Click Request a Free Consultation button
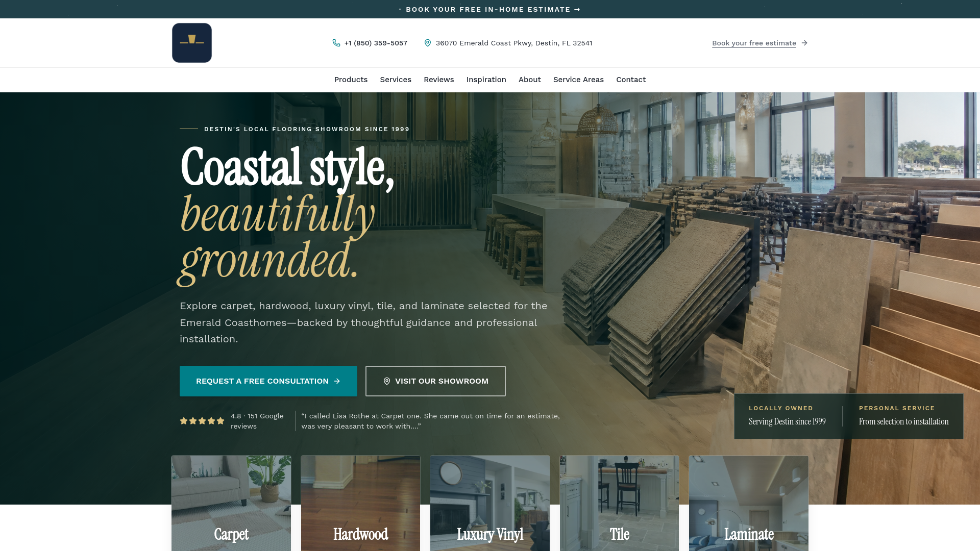Image resolution: width=980 pixels, height=551 pixels. tap(268, 381)
